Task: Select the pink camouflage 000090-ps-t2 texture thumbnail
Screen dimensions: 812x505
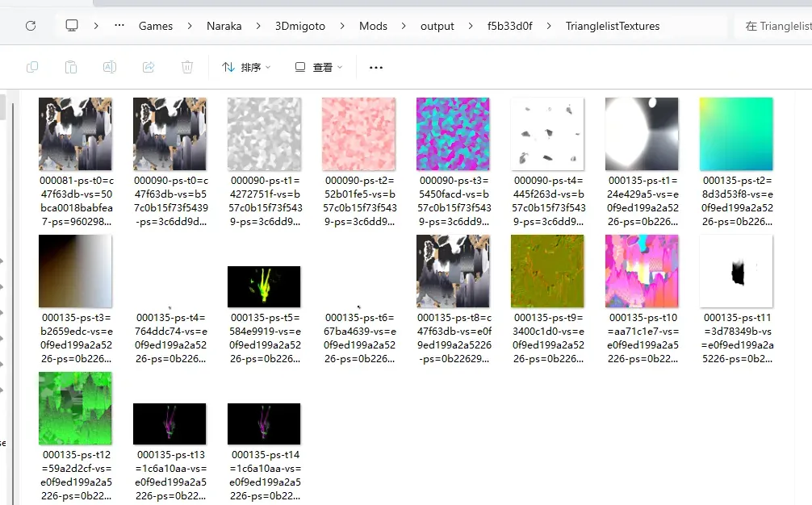Action: click(358, 133)
